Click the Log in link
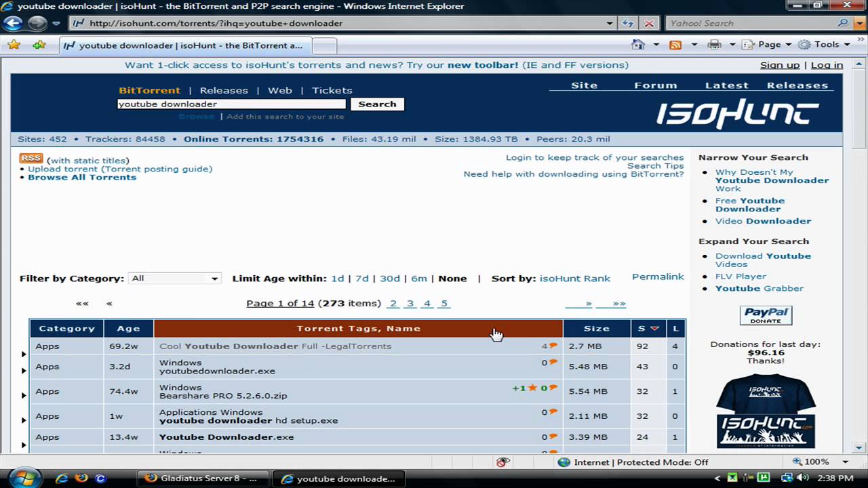868x488 pixels. (x=827, y=65)
